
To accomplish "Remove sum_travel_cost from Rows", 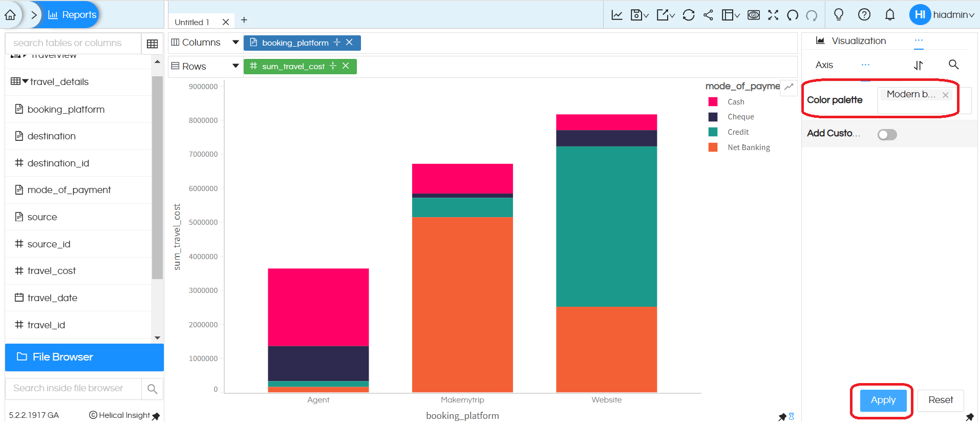I will [346, 66].
